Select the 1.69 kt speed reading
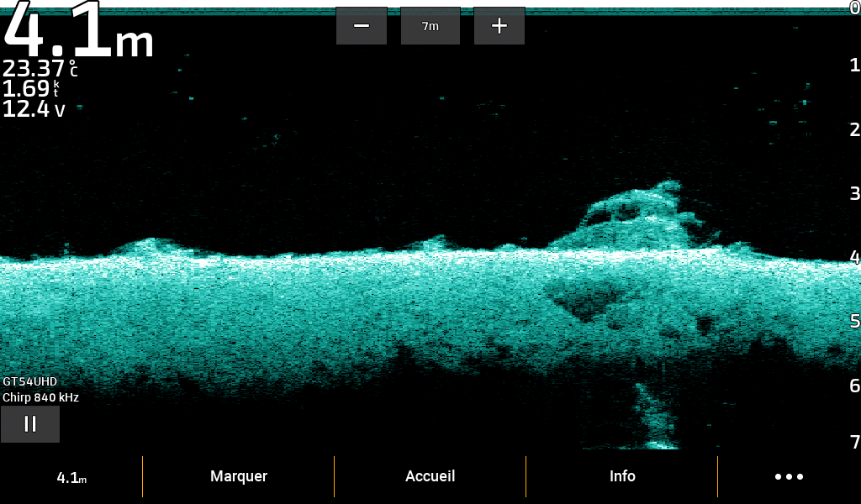This screenshot has width=861, height=504. 32,89
